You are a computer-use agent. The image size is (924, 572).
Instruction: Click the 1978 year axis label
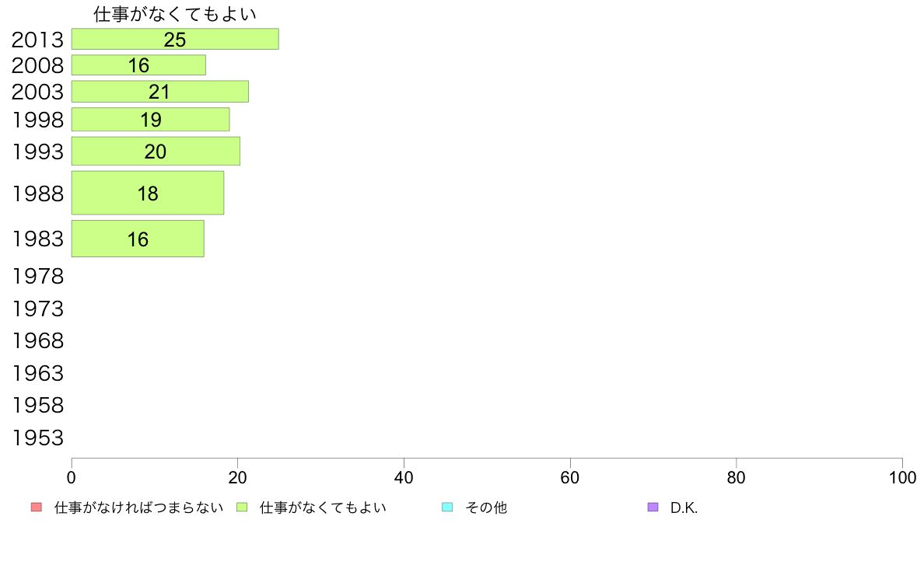click(37, 276)
